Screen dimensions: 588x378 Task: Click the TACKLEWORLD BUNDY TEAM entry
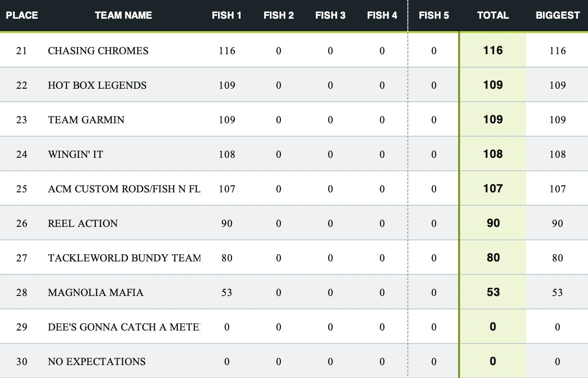coord(124,258)
